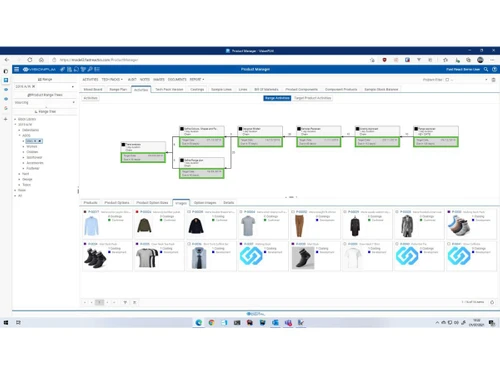Click the plus icon in the left sidebar
The height and width of the screenshot is (375, 500).
[6, 119]
